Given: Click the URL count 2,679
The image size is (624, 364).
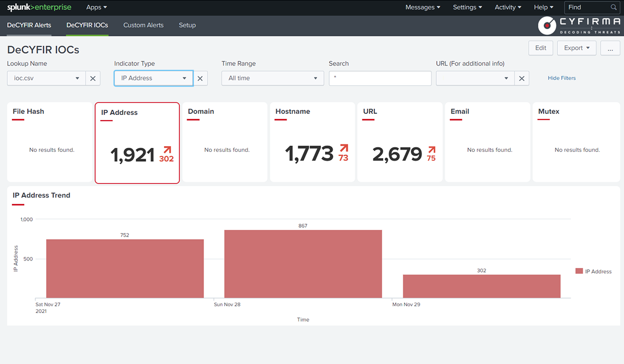Looking at the screenshot, I should click(397, 154).
